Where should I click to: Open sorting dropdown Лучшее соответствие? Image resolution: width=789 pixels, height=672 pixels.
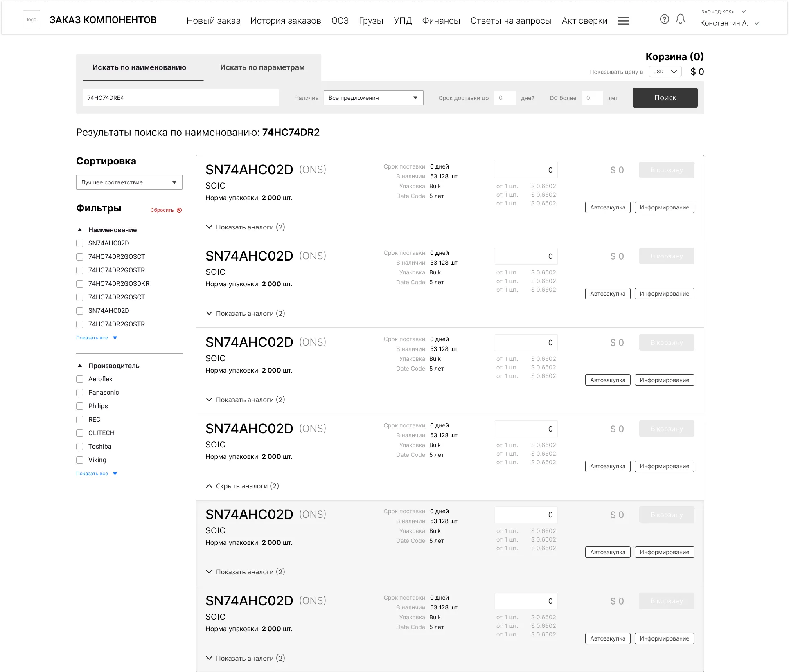tap(129, 182)
